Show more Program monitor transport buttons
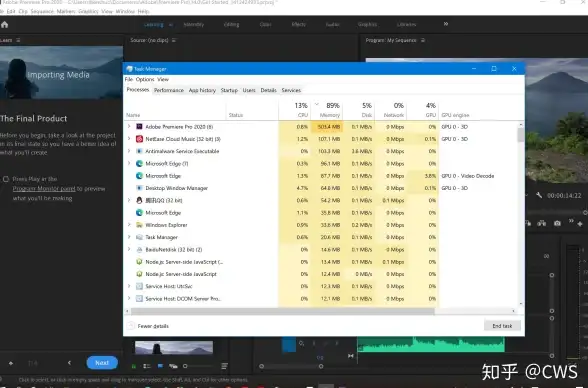The image size is (588, 388). [x=571, y=221]
